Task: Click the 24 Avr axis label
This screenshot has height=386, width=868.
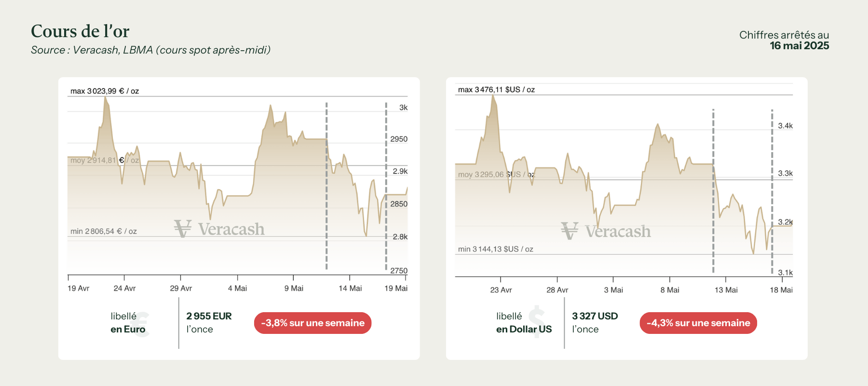Action: pos(124,289)
